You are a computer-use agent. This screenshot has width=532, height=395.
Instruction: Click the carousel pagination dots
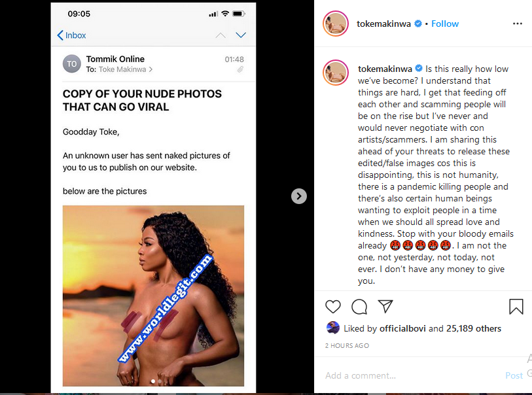click(156, 380)
